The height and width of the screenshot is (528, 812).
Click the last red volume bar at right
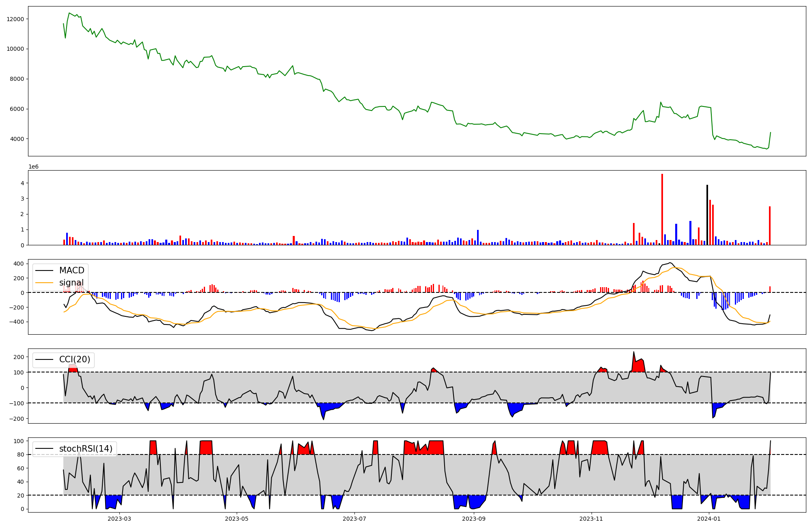(x=769, y=225)
